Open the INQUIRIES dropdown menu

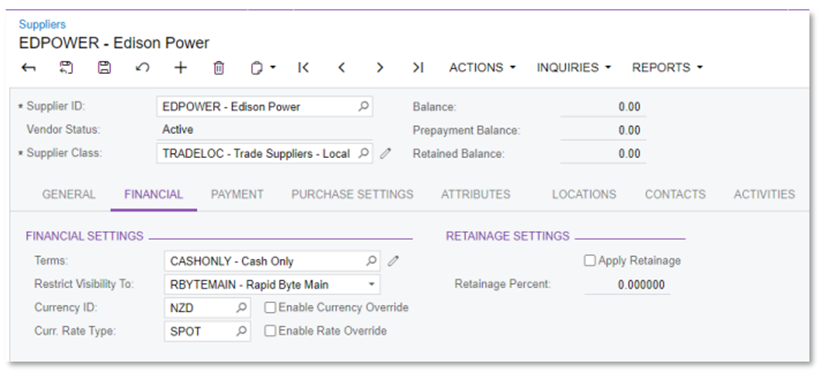point(574,68)
